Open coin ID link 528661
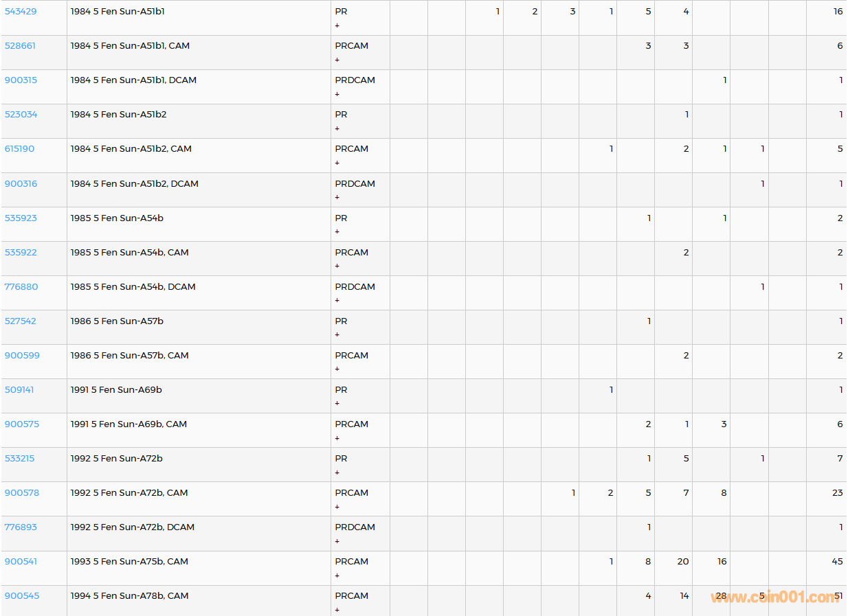Screen dimensions: 848x616 pyautogui.click(x=21, y=46)
